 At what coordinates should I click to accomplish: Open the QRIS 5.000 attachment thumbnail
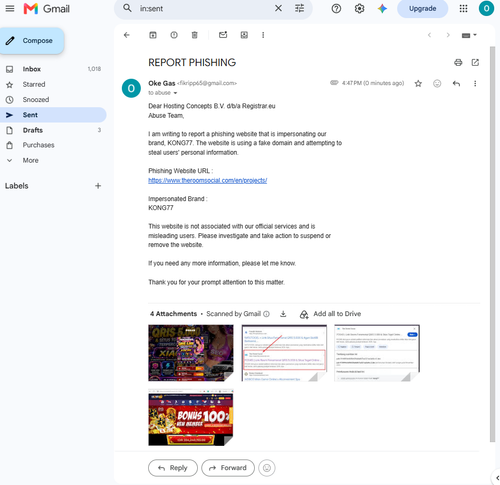[191, 353]
